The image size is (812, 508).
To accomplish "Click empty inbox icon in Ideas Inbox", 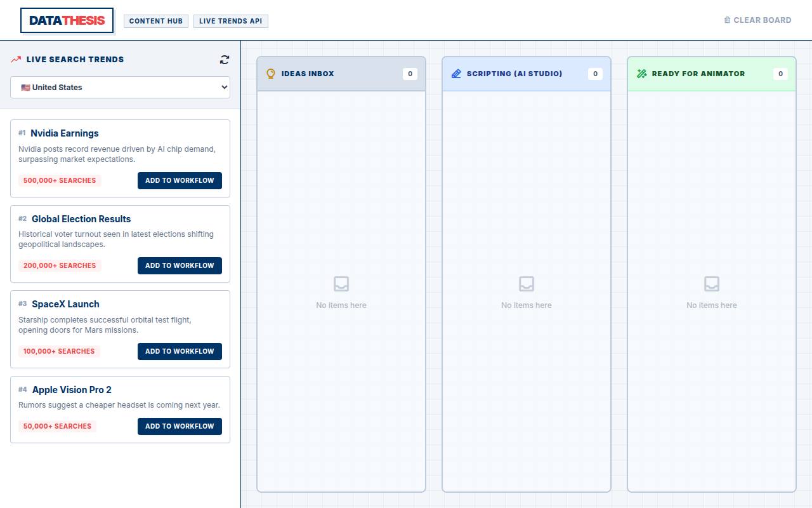I will pos(341,284).
